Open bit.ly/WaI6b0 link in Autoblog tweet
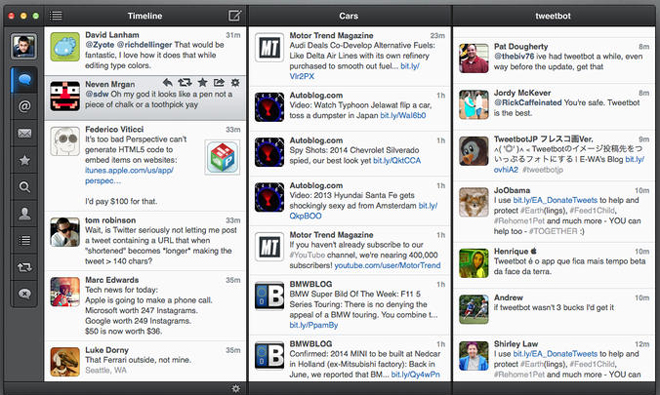 403,115
